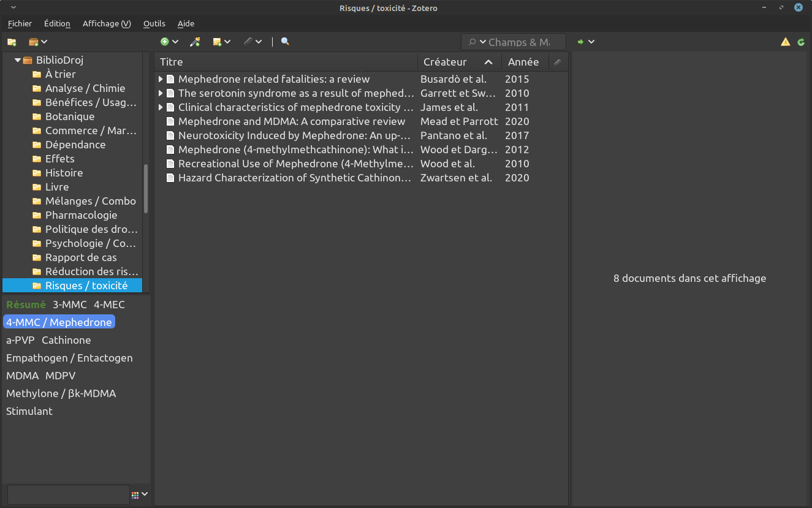The image size is (812, 508).
Task: Click the collections pane vertical scrollbar
Action: tap(146, 189)
